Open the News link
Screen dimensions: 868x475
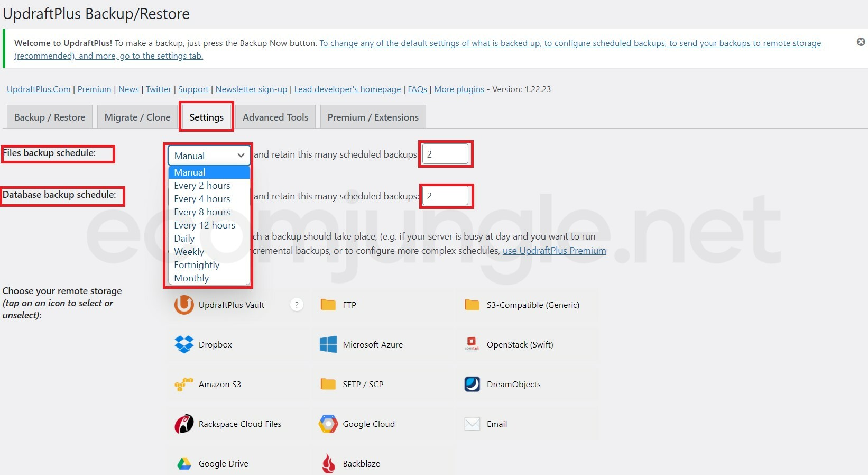tap(128, 89)
